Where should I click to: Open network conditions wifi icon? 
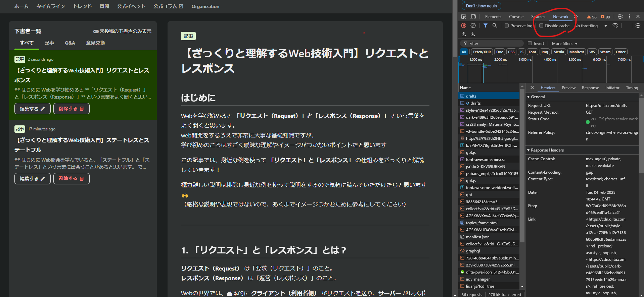[x=615, y=25]
